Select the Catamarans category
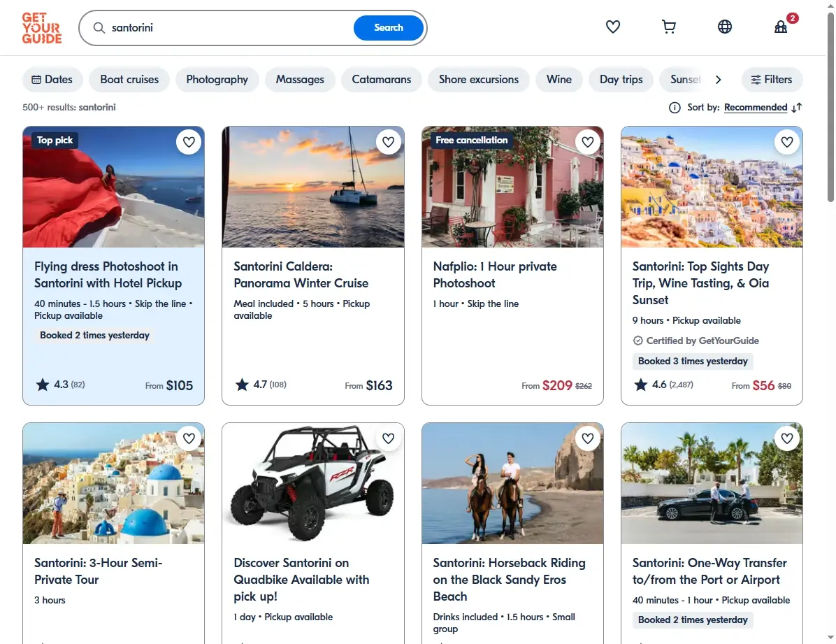Screen dimensions: 836x644 (381, 80)
